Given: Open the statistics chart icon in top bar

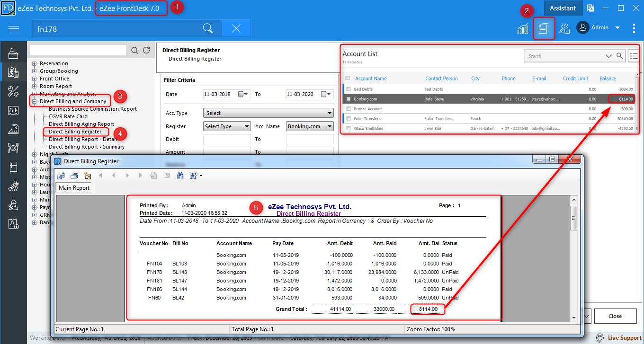Looking at the screenshot, I should [x=523, y=28].
